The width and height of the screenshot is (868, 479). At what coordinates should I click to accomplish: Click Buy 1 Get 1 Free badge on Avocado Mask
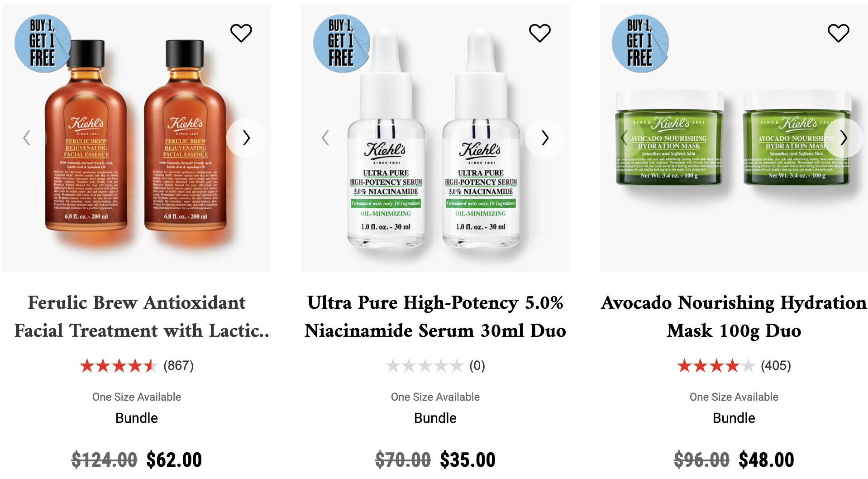click(640, 43)
